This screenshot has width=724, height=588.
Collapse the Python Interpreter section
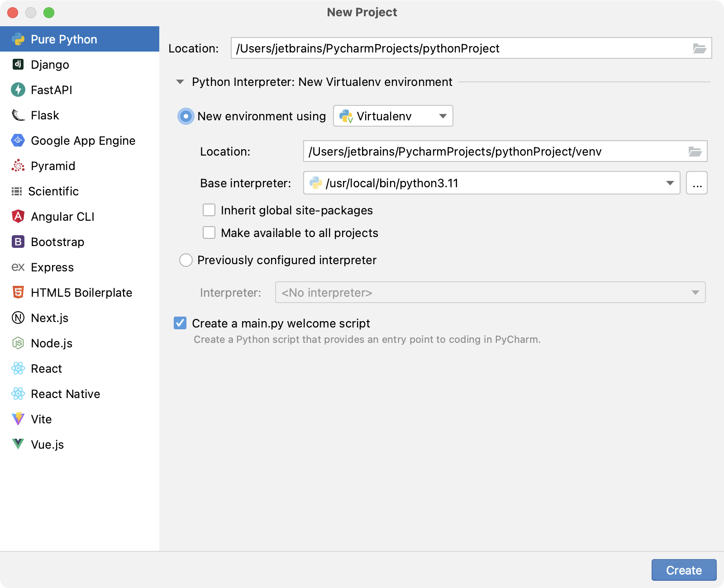180,82
